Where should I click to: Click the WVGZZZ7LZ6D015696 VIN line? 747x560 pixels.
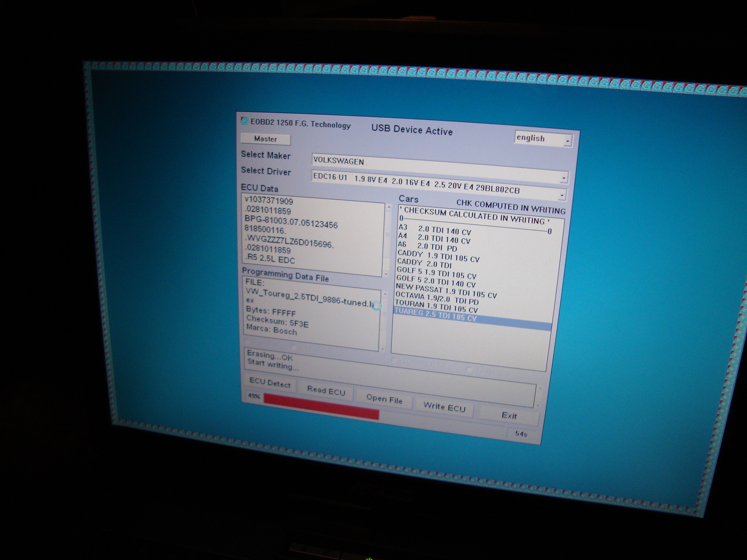(x=289, y=241)
